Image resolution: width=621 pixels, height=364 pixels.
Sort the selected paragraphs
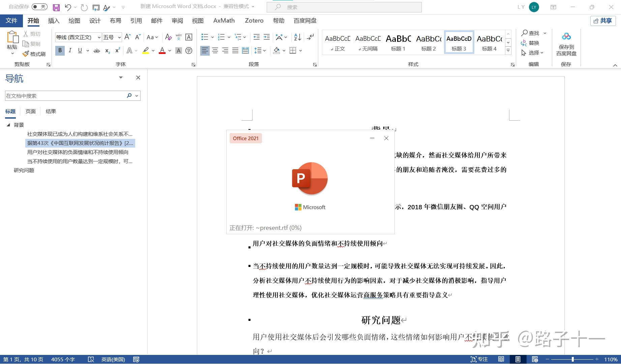pyautogui.click(x=297, y=37)
